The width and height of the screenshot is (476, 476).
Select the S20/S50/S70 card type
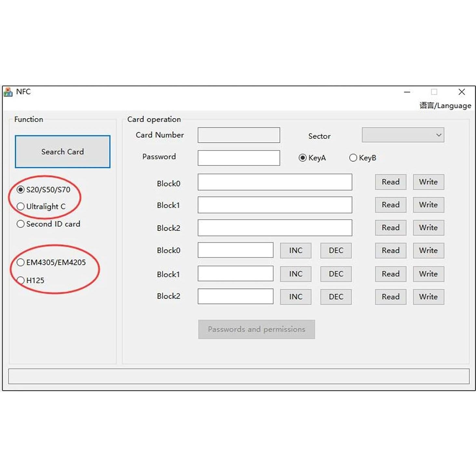(x=21, y=189)
